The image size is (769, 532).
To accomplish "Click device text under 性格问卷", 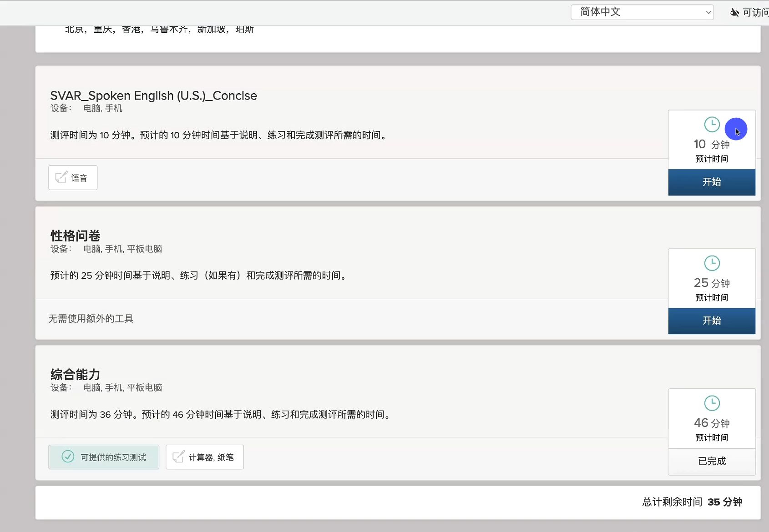I will (122, 249).
